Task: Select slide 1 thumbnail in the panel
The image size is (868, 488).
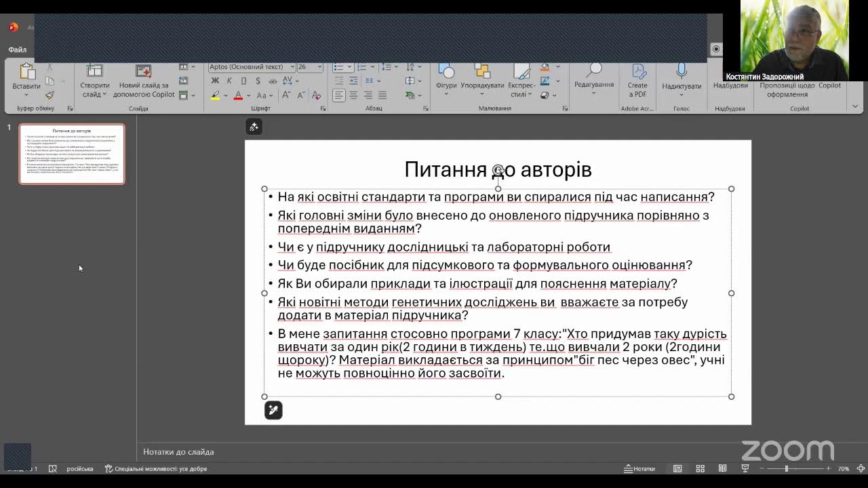Action: tap(72, 154)
